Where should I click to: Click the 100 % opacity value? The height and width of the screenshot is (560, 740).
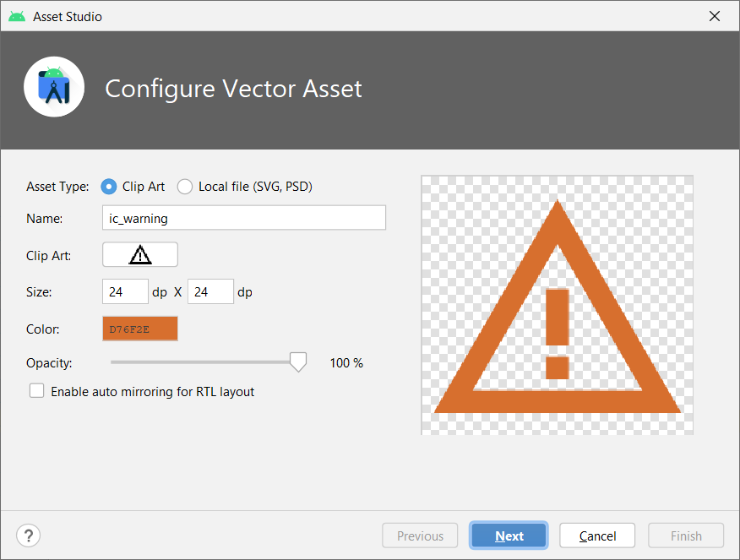pyautogui.click(x=346, y=363)
